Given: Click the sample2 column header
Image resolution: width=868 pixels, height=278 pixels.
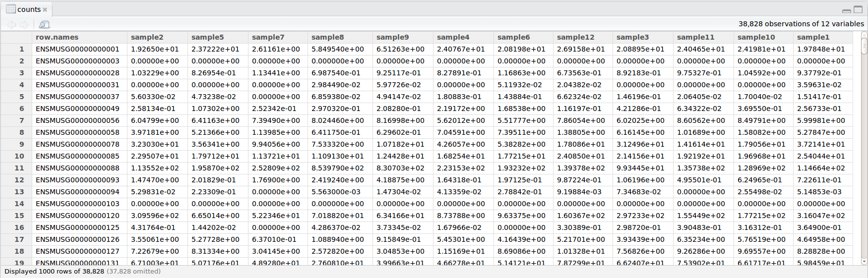Looking at the screenshot, I should coord(147,37).
